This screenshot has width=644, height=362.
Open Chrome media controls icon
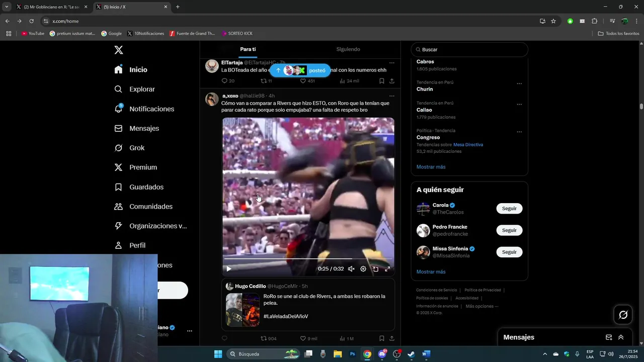(x=612, y=21)
